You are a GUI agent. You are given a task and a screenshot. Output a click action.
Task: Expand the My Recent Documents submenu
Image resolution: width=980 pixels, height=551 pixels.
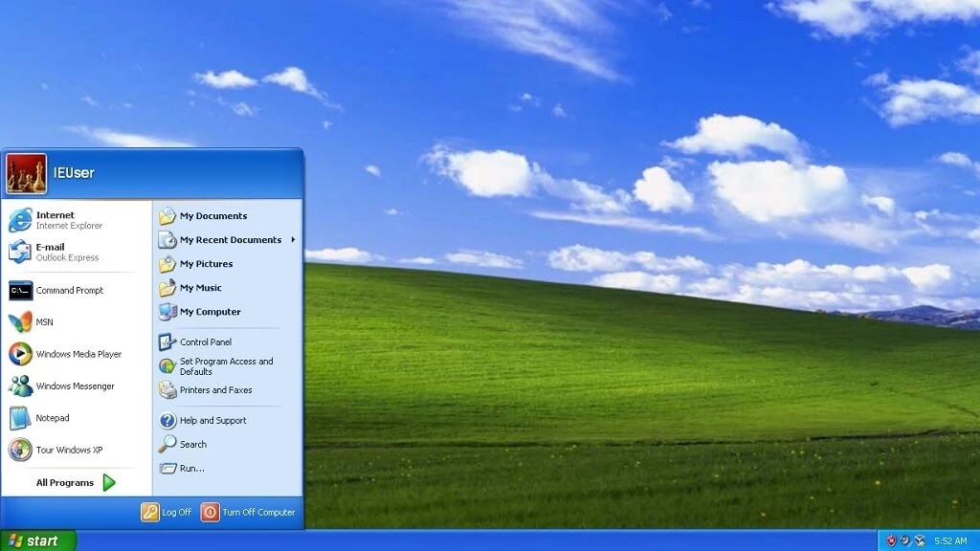(230, 239)
